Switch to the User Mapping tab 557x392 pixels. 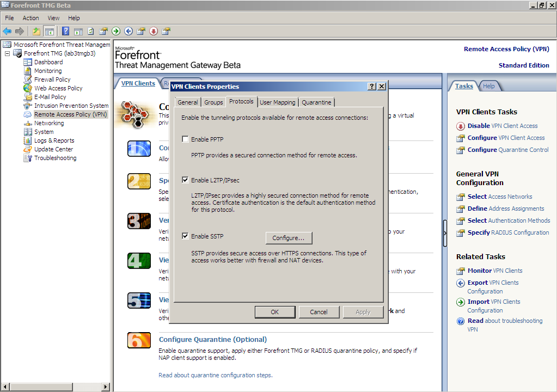(278, 102)
